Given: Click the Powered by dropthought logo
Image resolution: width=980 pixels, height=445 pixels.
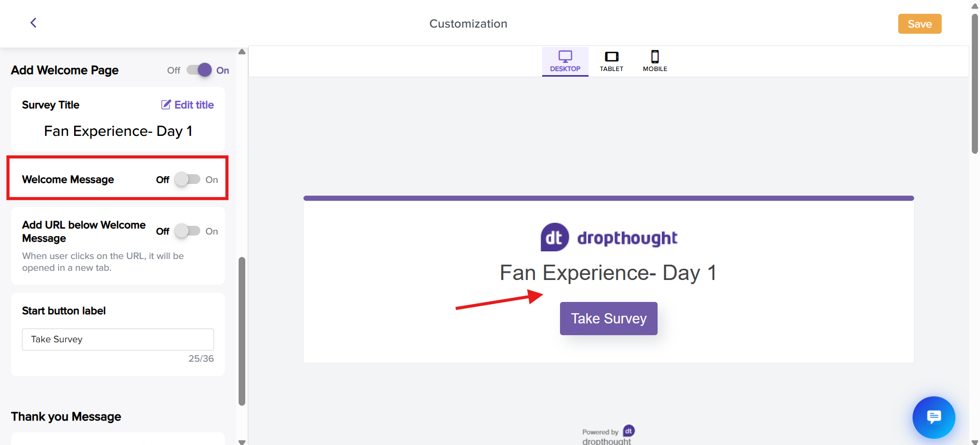Looking at the screenshot, I should click(x=629, y=431).
